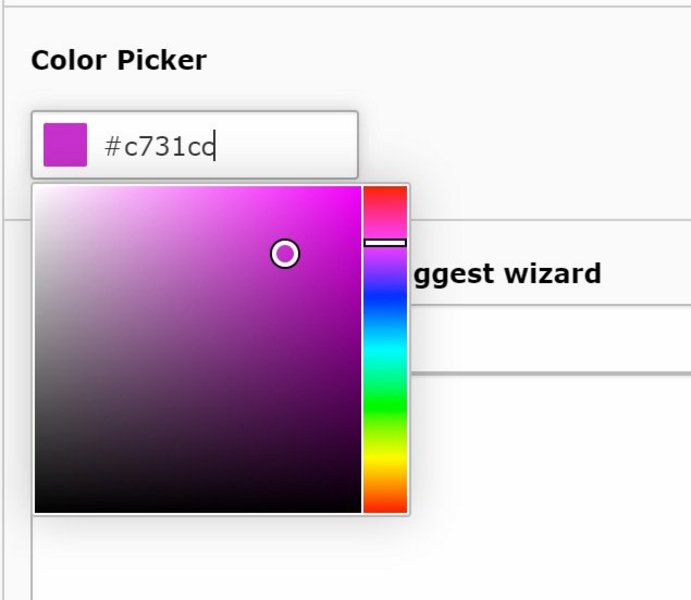Click the white hue slider handle
This screenshot has width=691, height=600.
pyautogui.click(x=385, y=242)
